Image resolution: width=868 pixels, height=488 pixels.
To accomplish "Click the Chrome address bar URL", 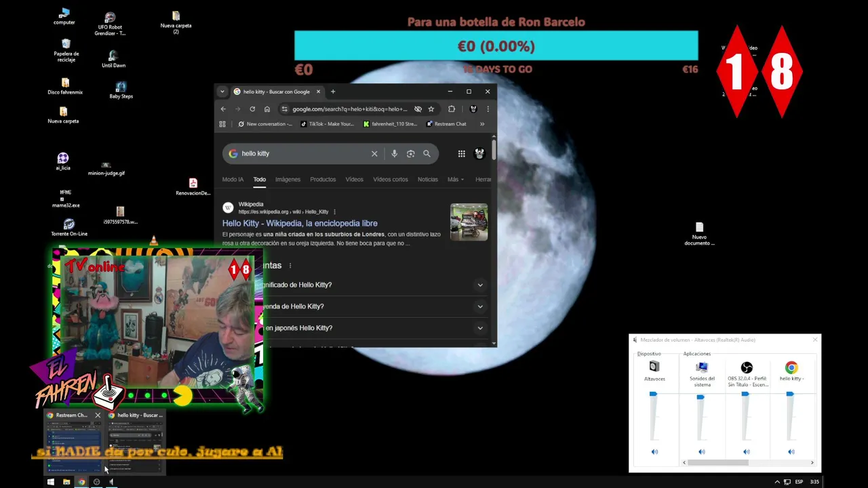I will coord(349,109).
